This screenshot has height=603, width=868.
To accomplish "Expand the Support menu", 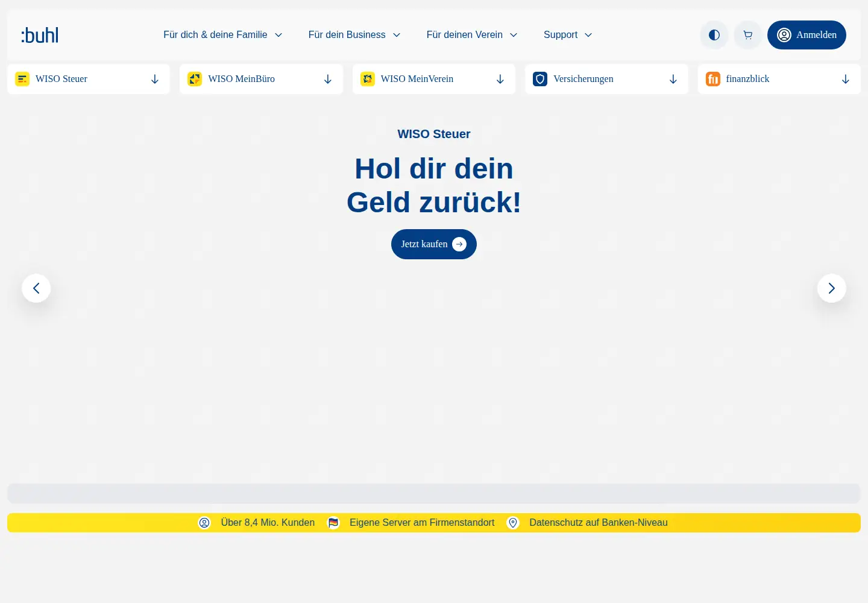I will coord(568,35).
